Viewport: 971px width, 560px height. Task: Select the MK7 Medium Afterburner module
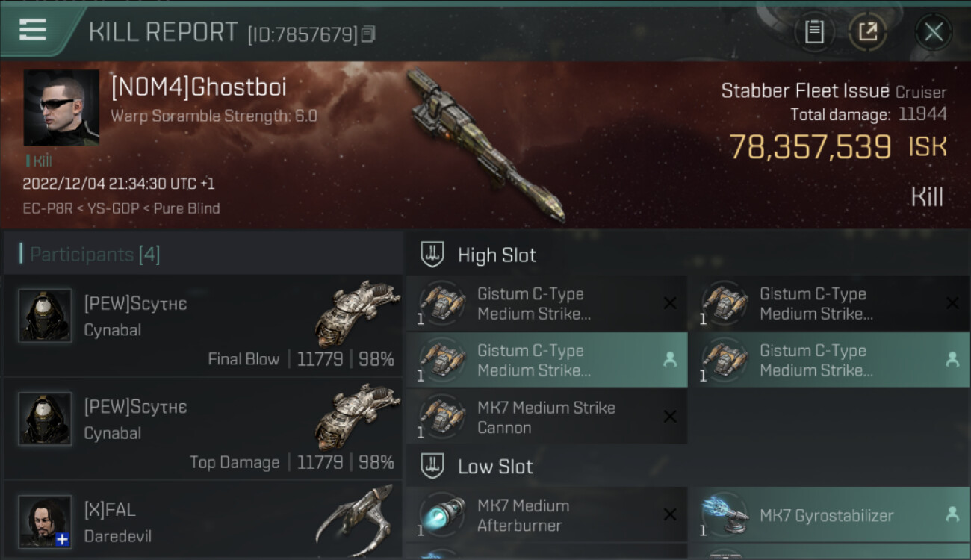click(547, 515)
